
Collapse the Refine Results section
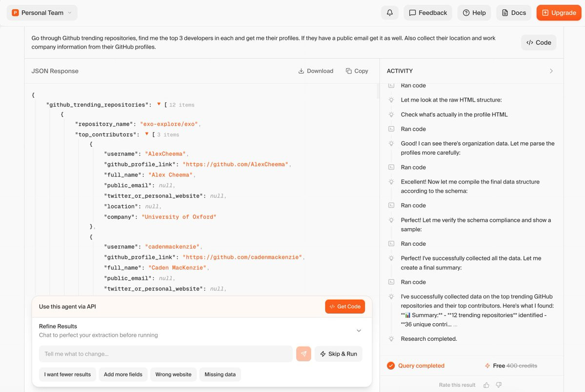point(359,331)
